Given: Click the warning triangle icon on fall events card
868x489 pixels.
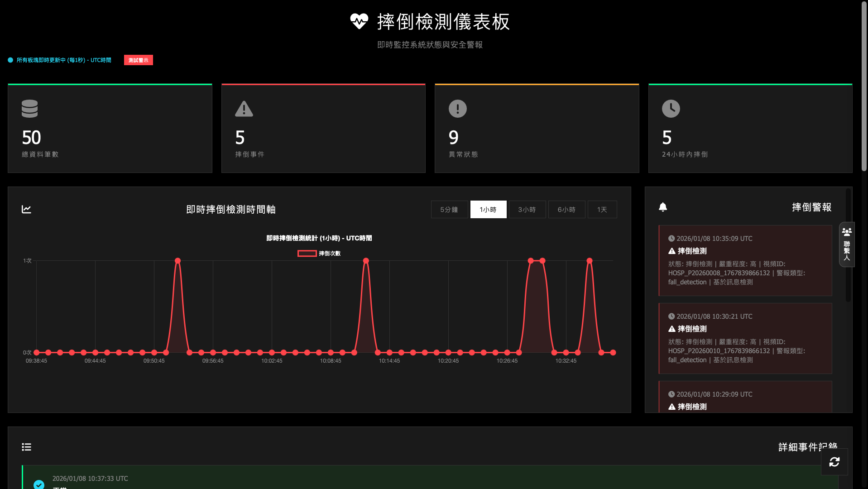Looking at the screenshot, I should (x=244, y=109).
